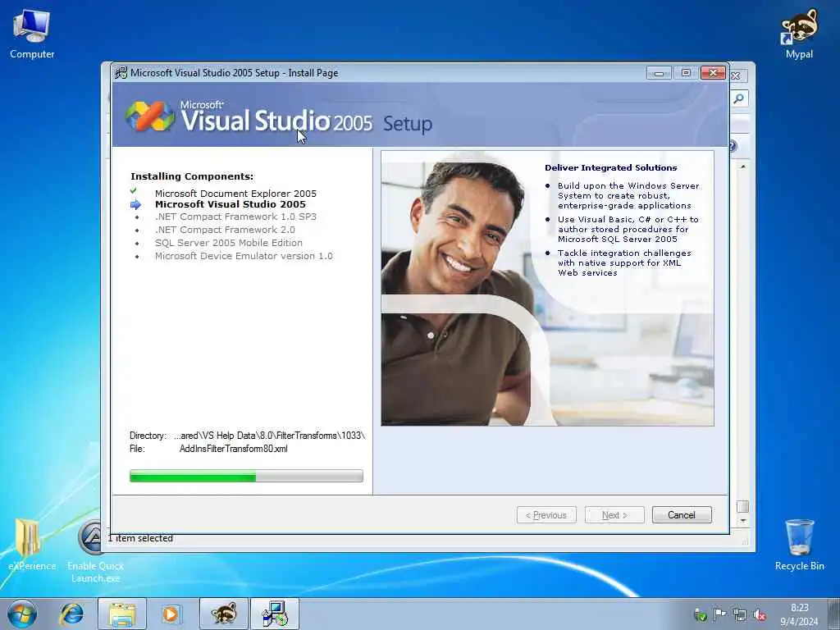
Task: Click the taskbar clock showing 8:23
Action: [799, 614]
